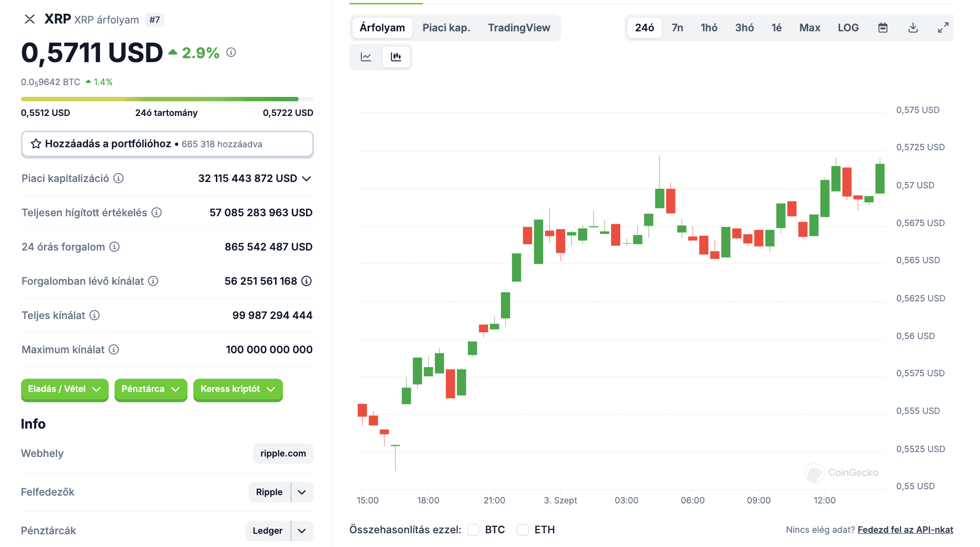Screen dimensions: 980x547
Task: Show info for Teljesen hígított értékelés
Action: click(157, 212)
